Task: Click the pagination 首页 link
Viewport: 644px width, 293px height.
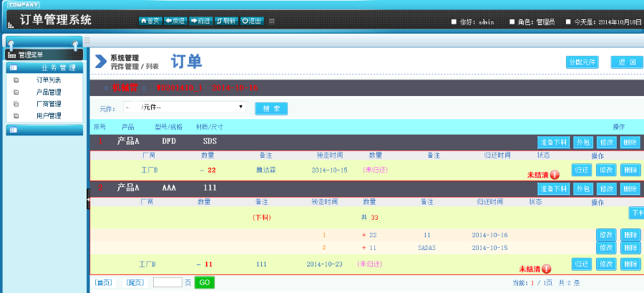Action: (x=104, y=283)
